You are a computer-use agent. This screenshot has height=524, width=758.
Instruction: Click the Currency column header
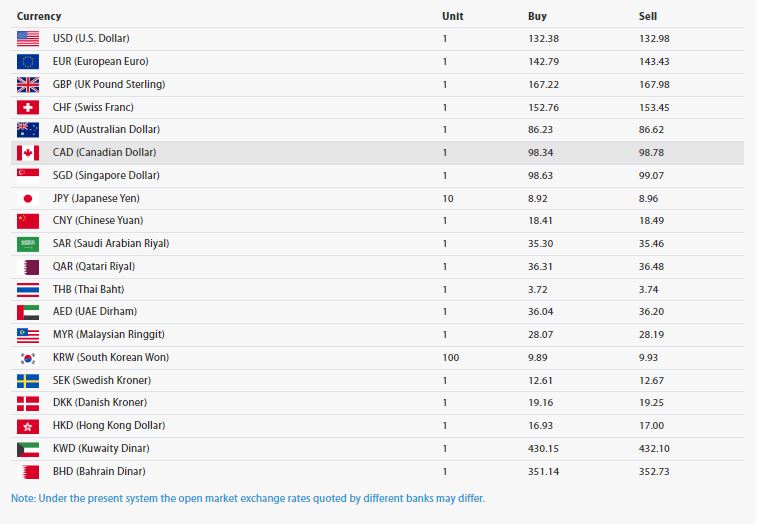[x=39, y=16]
